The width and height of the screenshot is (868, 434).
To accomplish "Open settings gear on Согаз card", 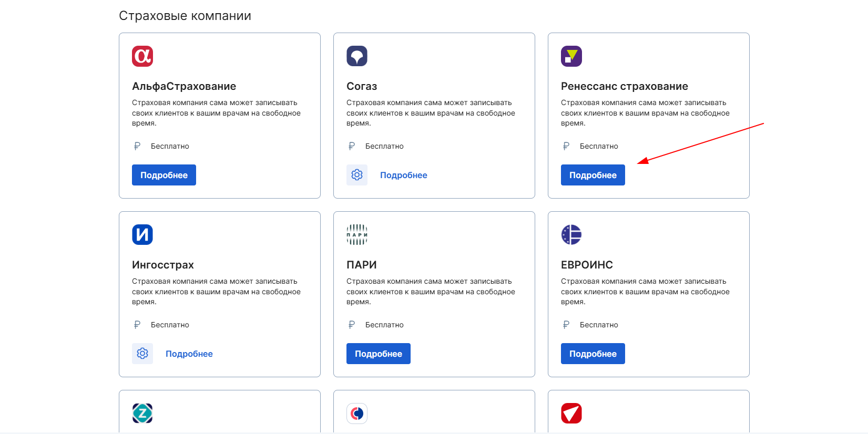I will tap(357, 175).
